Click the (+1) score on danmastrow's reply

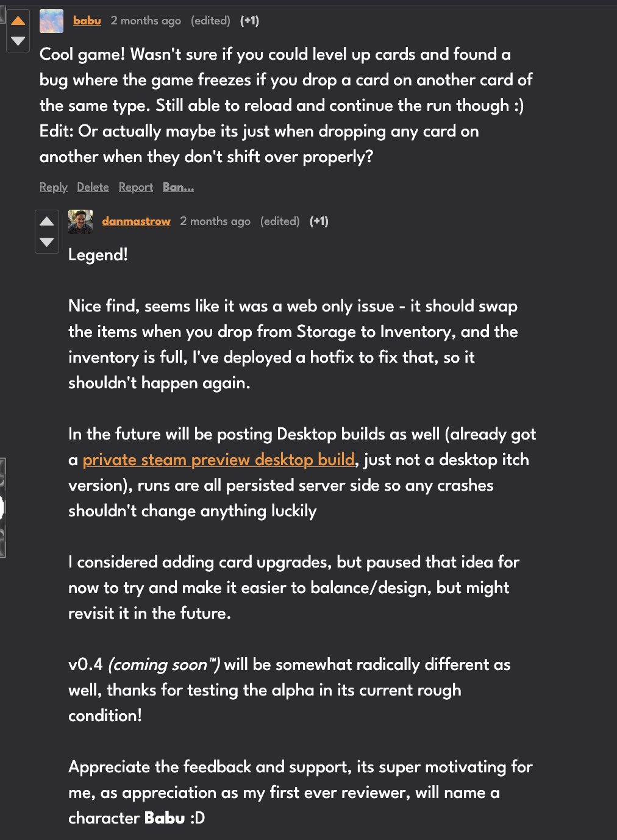(x=319, y=221)
